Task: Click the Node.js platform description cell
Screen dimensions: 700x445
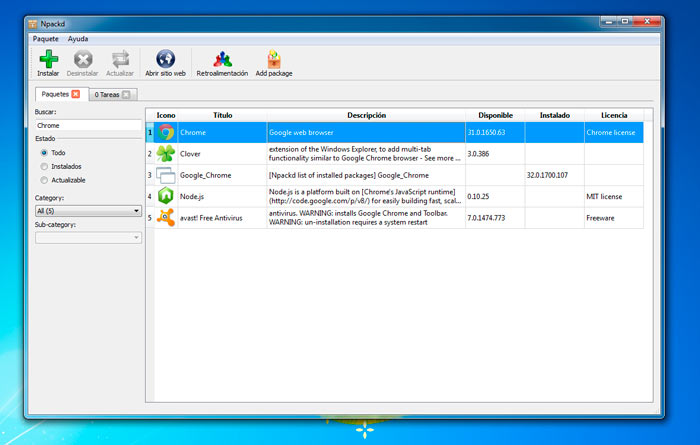Action: (366, 196)
